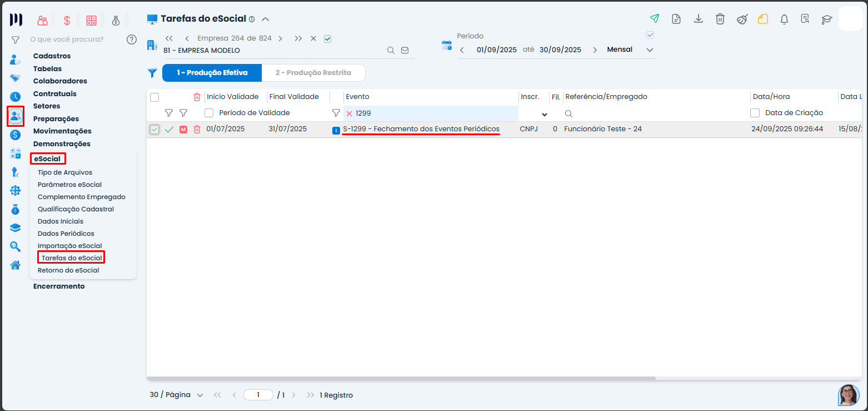
Task: Switch to 2 - Produção Restrita tab
Action: pyautogui.click(x=313, y=73)
